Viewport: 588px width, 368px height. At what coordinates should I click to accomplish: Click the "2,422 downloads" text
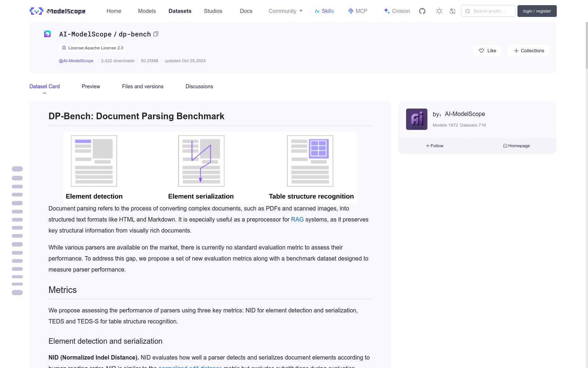tap(118, 61)
